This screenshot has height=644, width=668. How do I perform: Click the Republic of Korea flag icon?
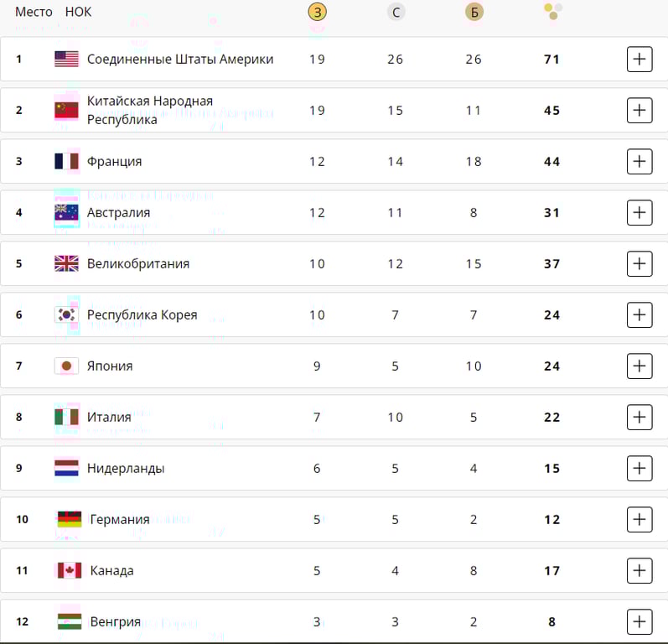pos(66,314)
